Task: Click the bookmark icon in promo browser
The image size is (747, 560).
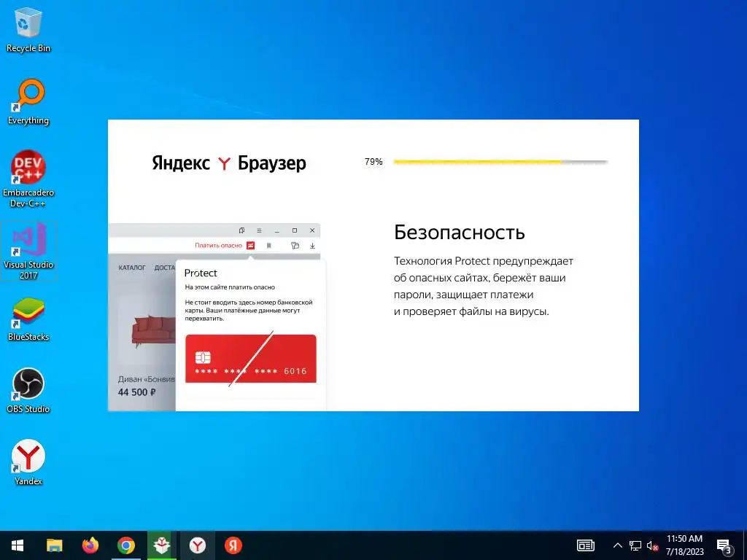Action: click(x=268, y=246)
